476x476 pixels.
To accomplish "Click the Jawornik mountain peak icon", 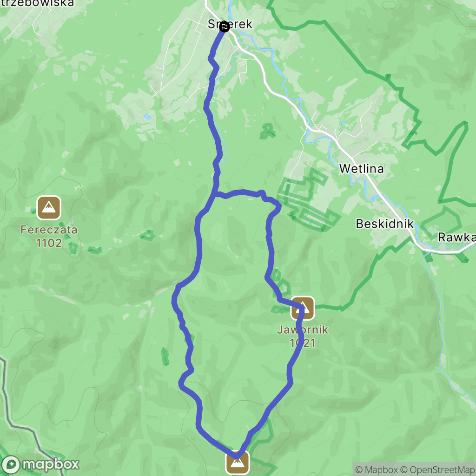I will [302, 308].
